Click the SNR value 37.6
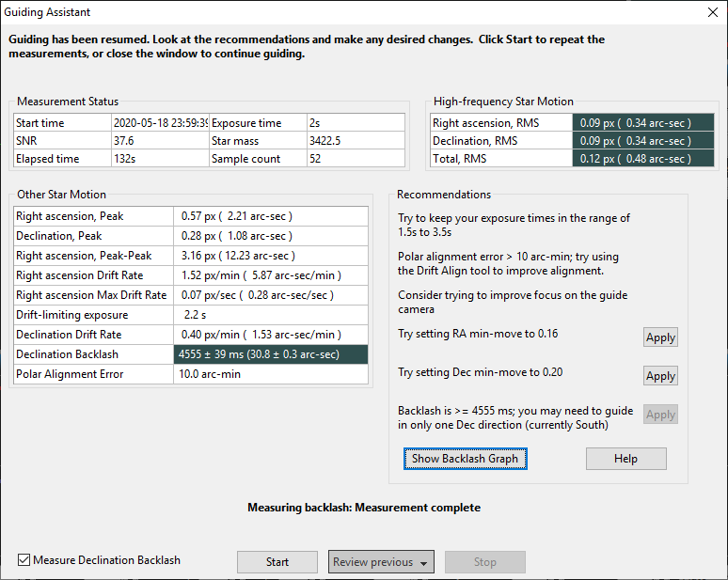 160,141
